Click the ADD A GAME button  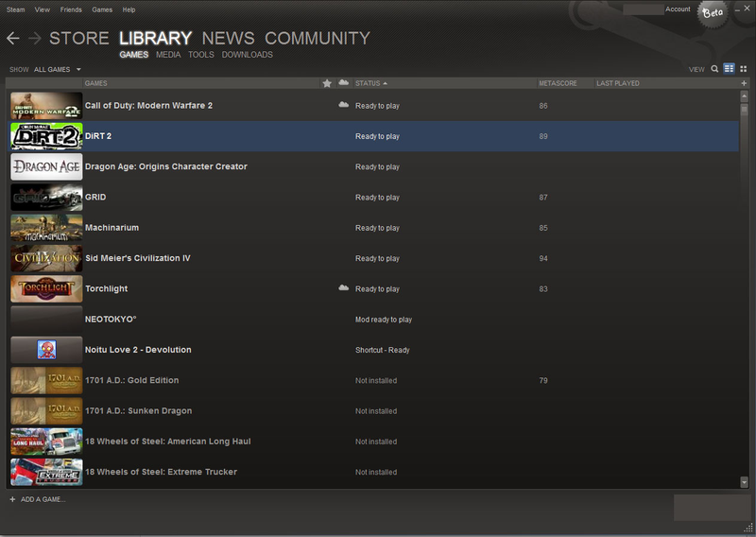click(x=38, y=499)
